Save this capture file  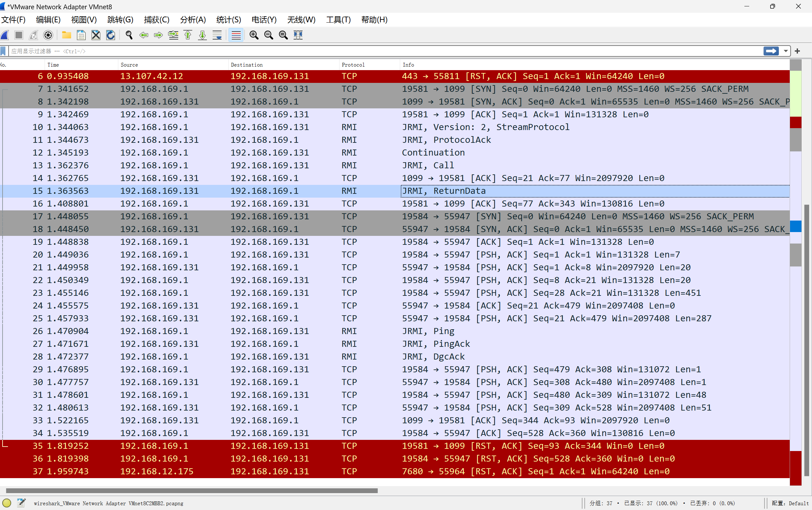pyautogui.click(x=81, y=35)
